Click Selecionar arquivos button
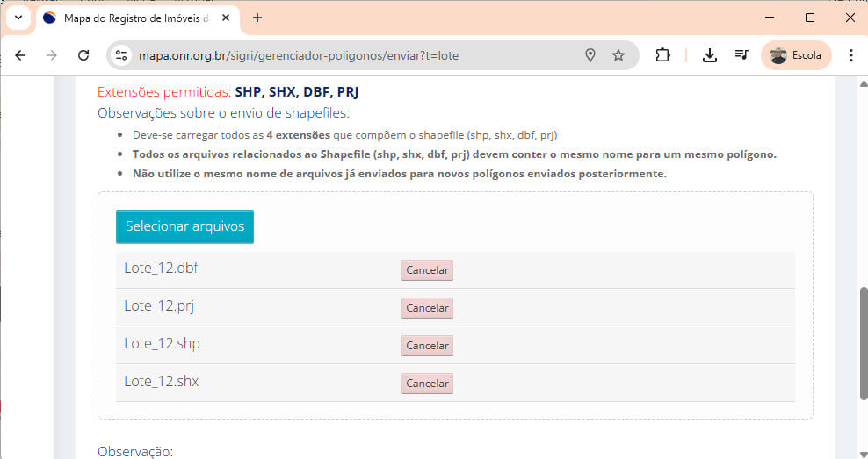 184,226
